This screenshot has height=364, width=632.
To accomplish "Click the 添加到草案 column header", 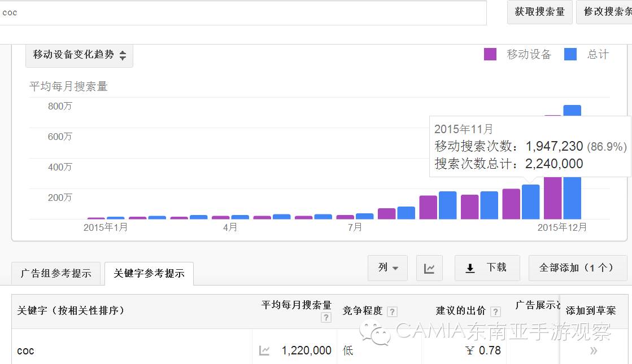I will pos(590,311).
